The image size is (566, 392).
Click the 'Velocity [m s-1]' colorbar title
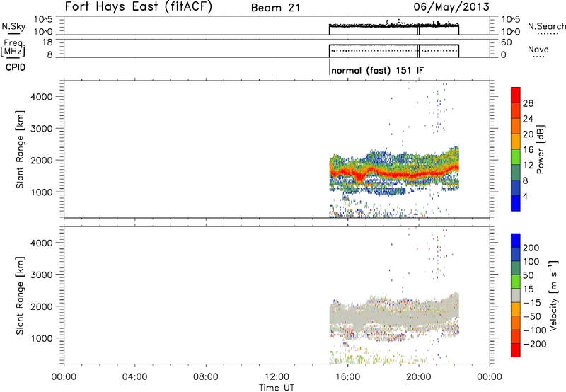coord(553,295)
